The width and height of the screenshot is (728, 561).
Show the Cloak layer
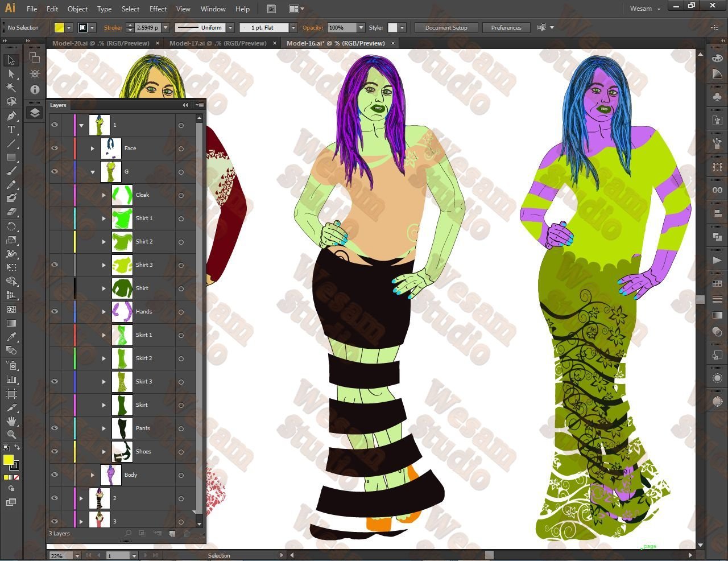coord(55,195)
